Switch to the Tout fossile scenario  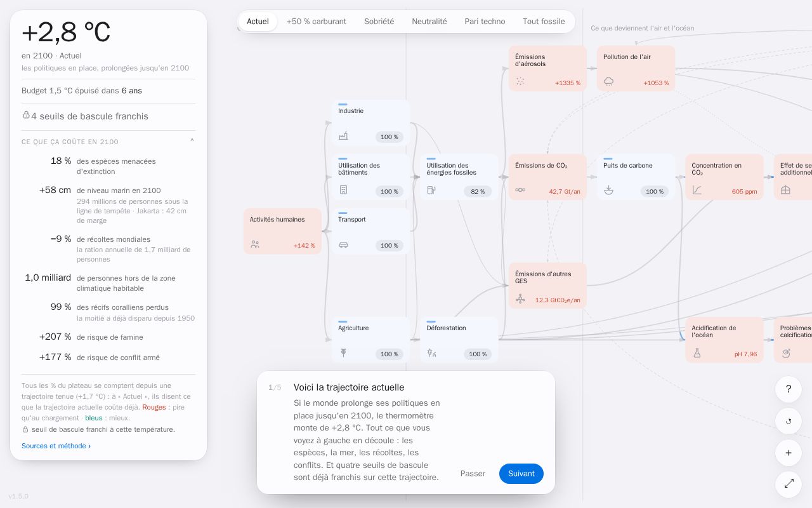point(544,22)
